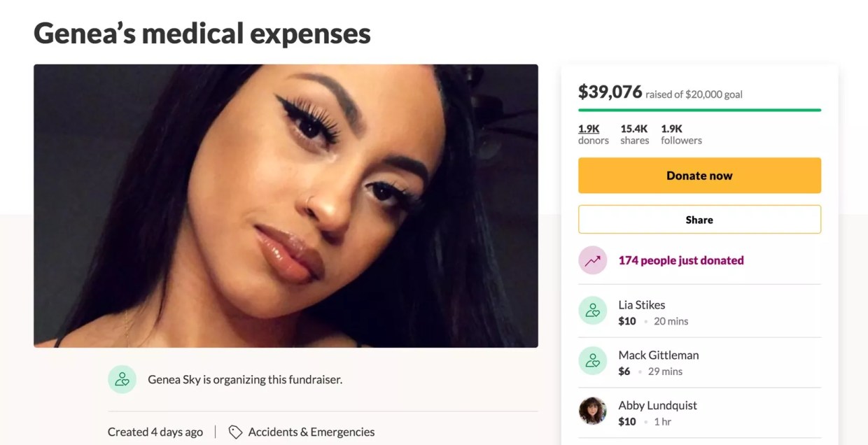Click the 1.9K followers stat
Image resolution: width=868 pixels, height=445 pixels.
pyautogui.click(x=680, y=134)
